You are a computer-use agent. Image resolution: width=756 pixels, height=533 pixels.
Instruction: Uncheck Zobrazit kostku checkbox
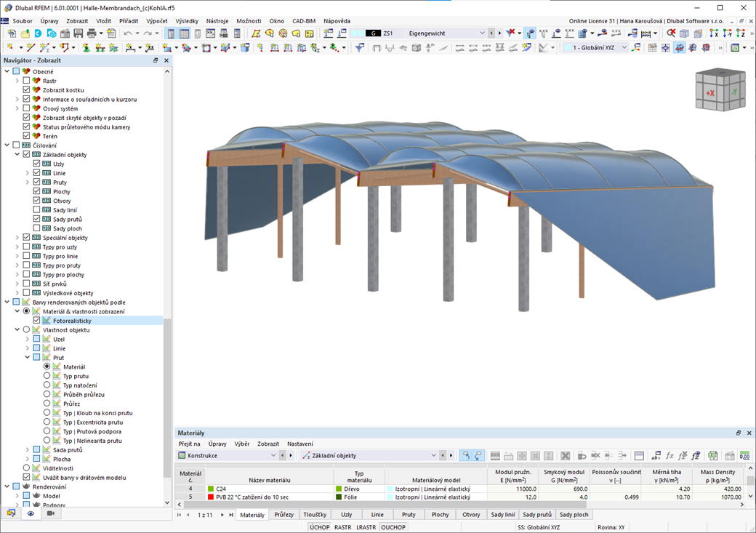tap(26, 89)
